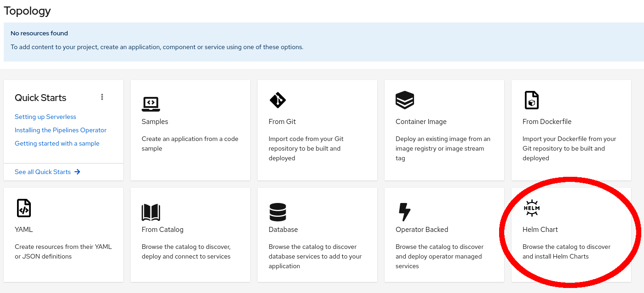The width and height of the screenshot is (644, 293).
Task: Click the Operator Backed lightning bolt icon
Action: click(x=404, y=212)
